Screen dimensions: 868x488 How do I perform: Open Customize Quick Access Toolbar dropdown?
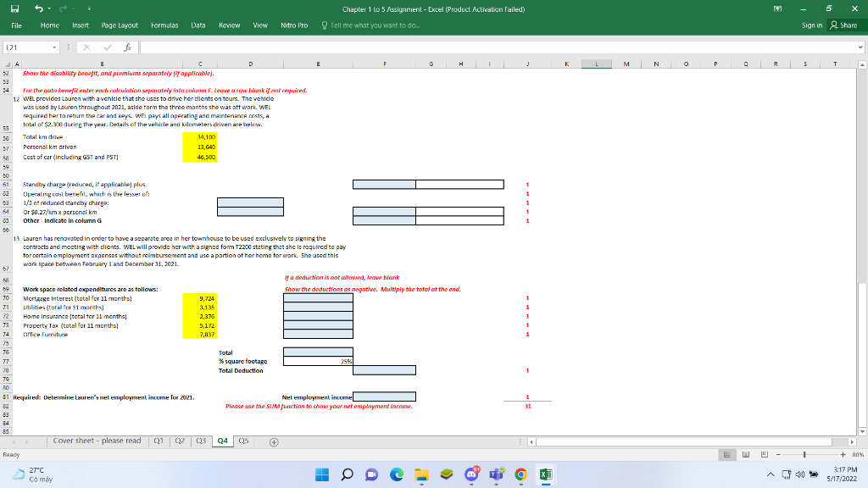89,8
